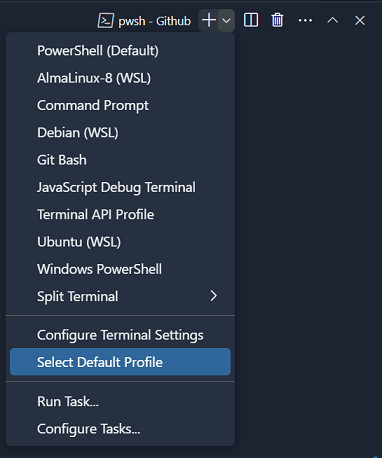This screenshot has width=382, height=458.
Task: Click Run Task... entry
Action: click(x=120, y=401)
